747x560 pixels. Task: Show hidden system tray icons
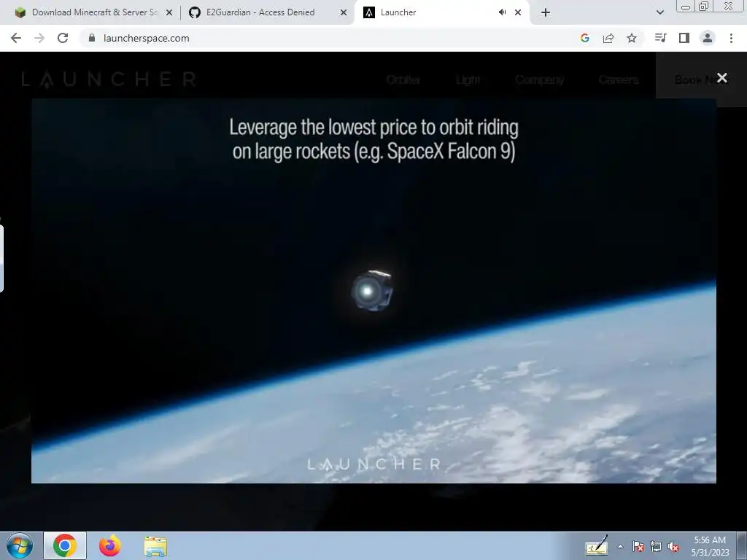(620, 546)
